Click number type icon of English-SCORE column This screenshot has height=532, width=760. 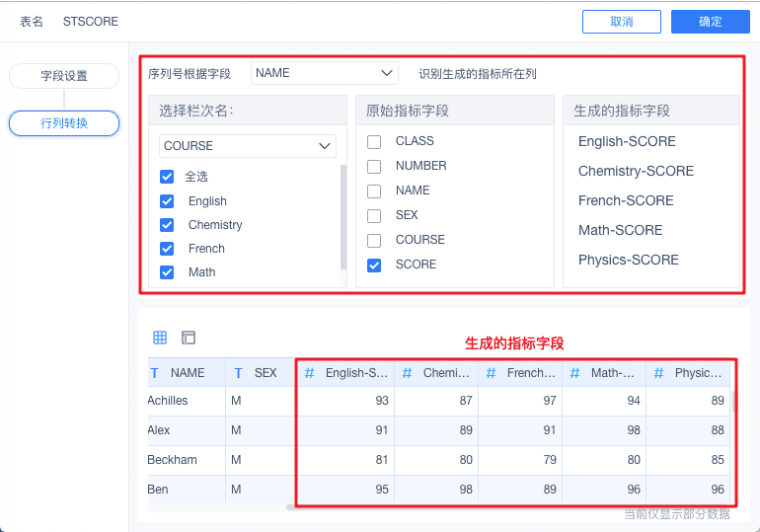coord(309,373)
